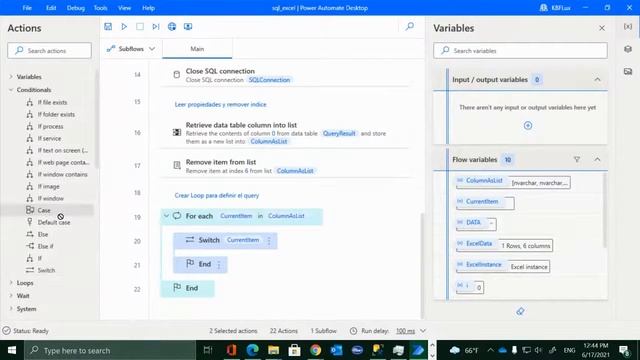Open Google Chrome from taskbar
640x360 pixels.
[x=315, y=350]
